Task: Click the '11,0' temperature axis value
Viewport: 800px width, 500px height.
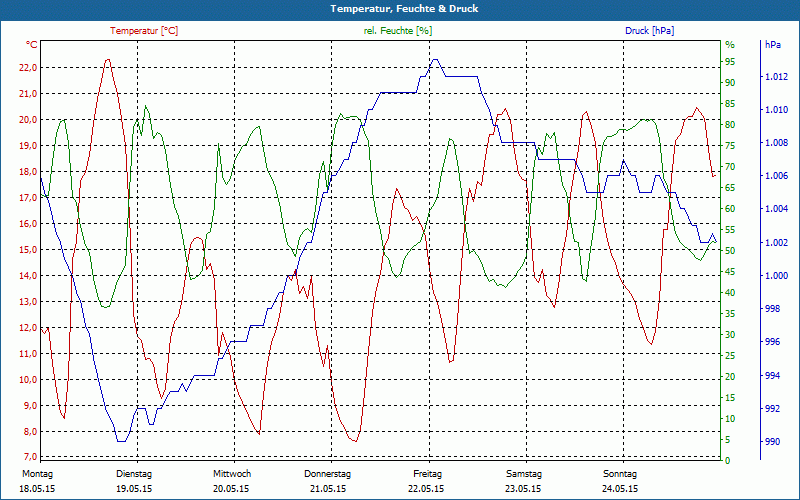Action: (x=28, y=354)
